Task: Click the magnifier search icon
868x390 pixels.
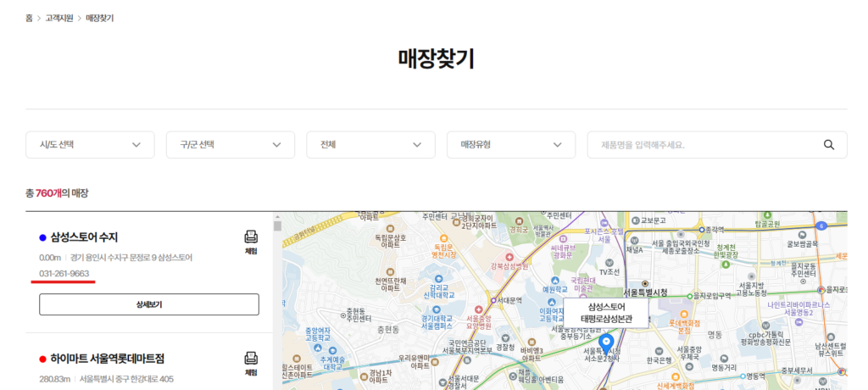Action: coord(829,145)
